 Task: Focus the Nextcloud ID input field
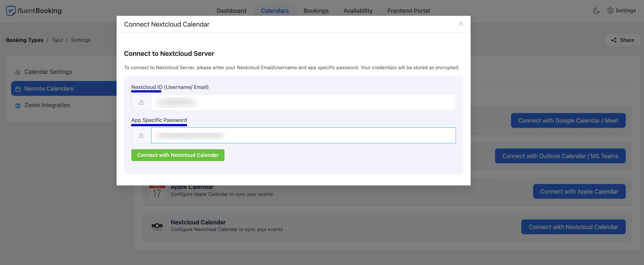pos(303,102)
